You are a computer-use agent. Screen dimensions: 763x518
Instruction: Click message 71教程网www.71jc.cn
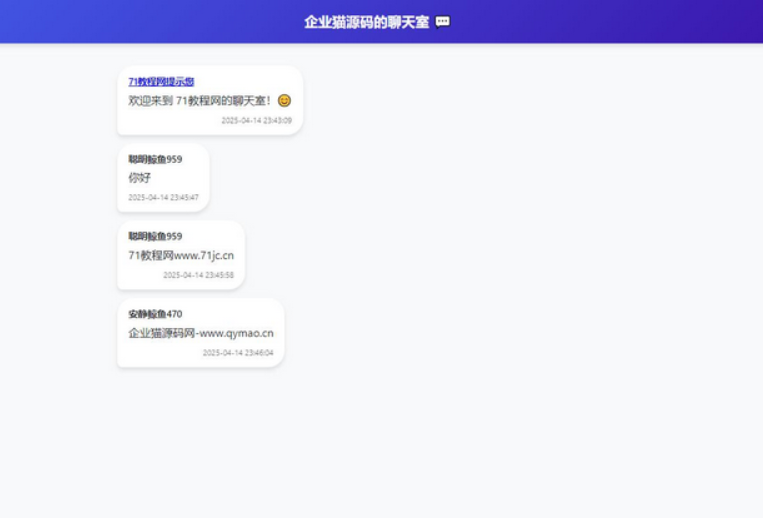pos(181,255)
